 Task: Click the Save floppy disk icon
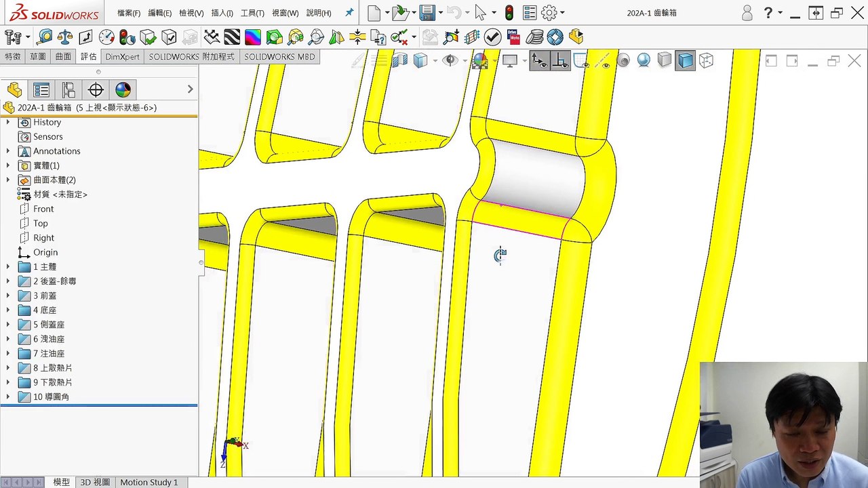click(427, 13)
